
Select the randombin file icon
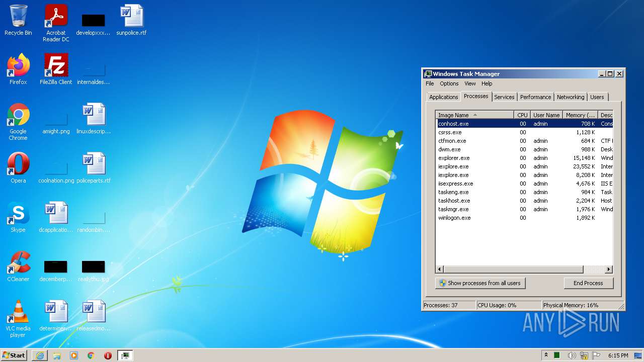tap(94, 221)
